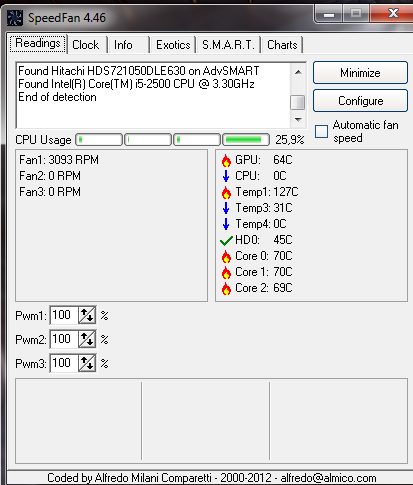Click the Pwm2 value field
This screenshot has width=413, height=485.
(64, 339)
